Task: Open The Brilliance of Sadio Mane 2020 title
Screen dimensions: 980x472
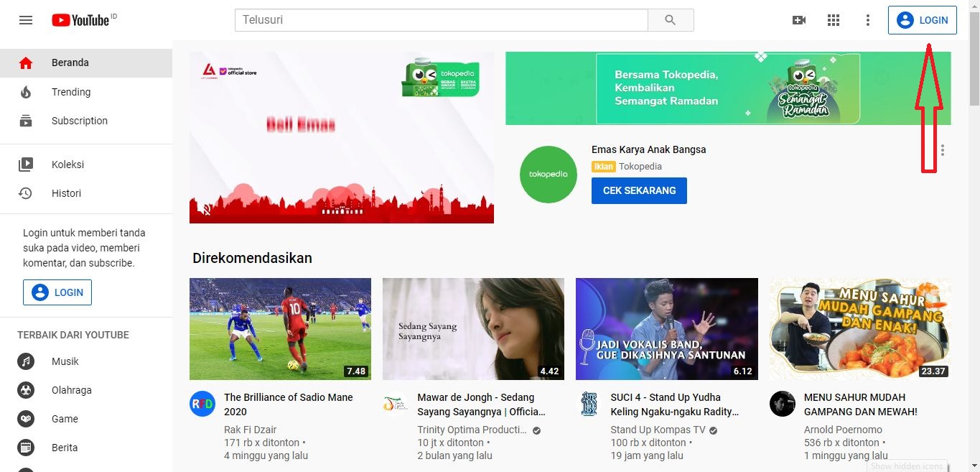Action: pyautogui.click(x=289, y=404)
